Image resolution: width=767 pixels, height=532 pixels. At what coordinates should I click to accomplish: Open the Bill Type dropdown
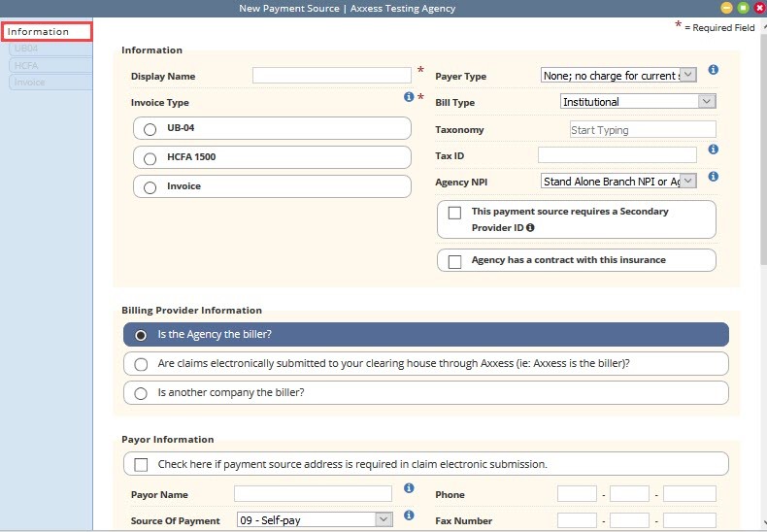click(x=638, y=102)
